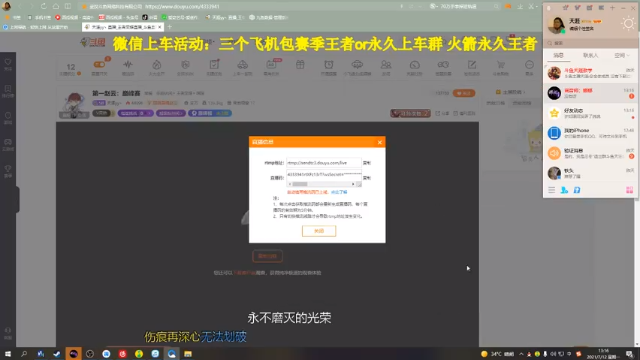This screenshot has height=360, width=640.
Task: Open the File Explorer taskbar icon
Action: coord(188,354)
